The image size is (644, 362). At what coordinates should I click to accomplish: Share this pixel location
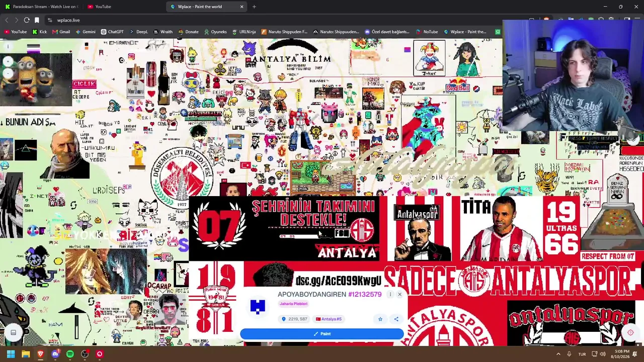396,319
